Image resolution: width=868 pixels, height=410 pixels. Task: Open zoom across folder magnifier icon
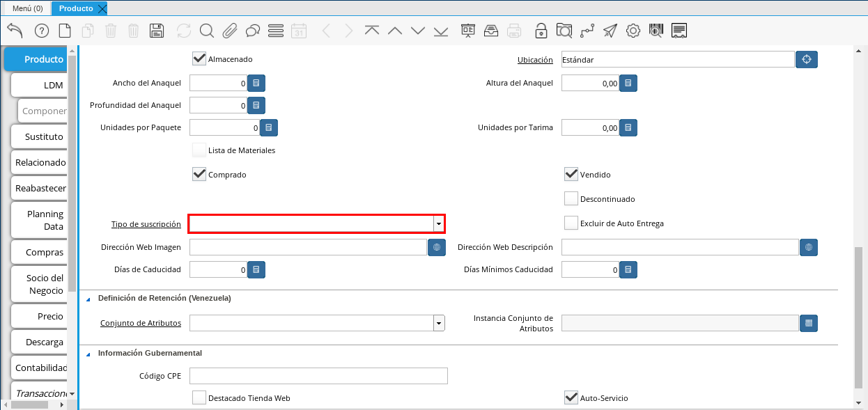[x=564, y=31]
